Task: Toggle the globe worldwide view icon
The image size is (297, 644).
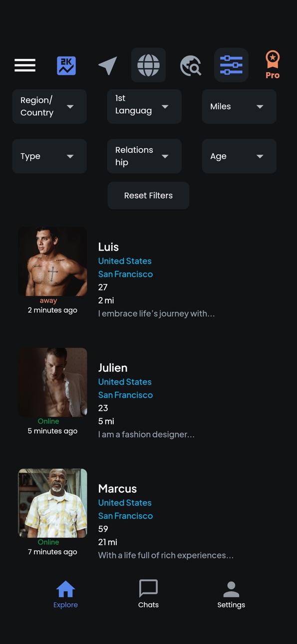Action: [148, 65]
